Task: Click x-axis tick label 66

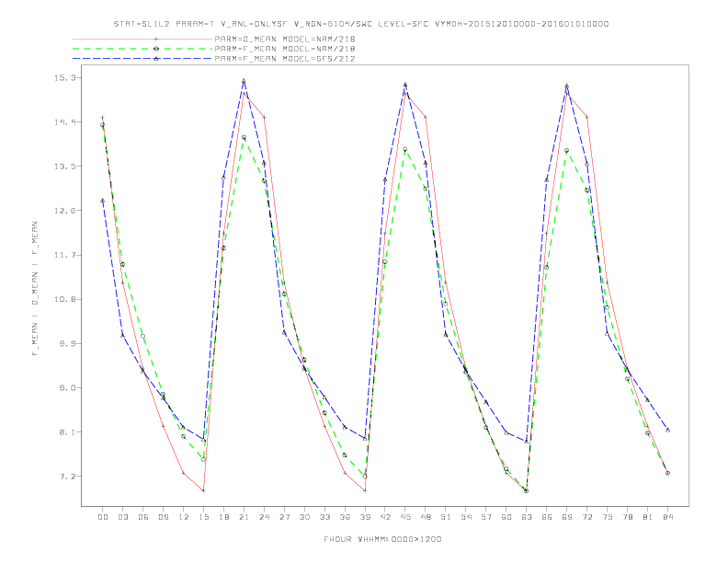Action: click(x=547, y=517)
